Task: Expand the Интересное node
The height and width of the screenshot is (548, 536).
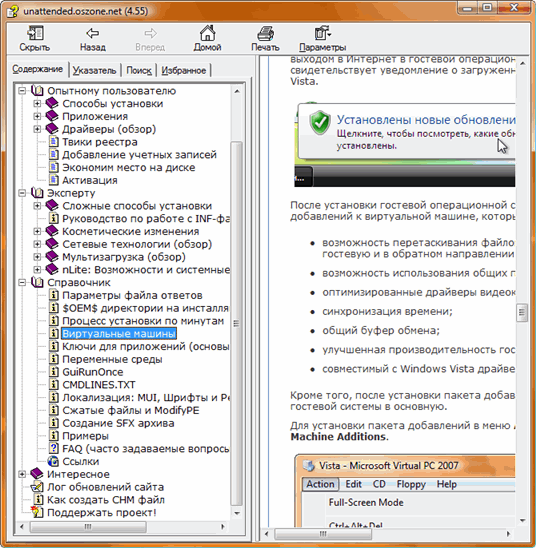Action: pyautogui.click(x=22, y=474)
